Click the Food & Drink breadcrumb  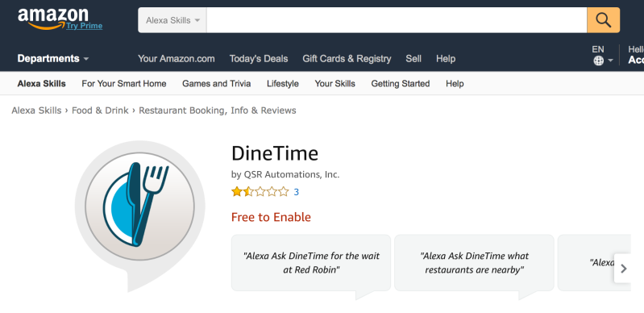tap(100, 111)
